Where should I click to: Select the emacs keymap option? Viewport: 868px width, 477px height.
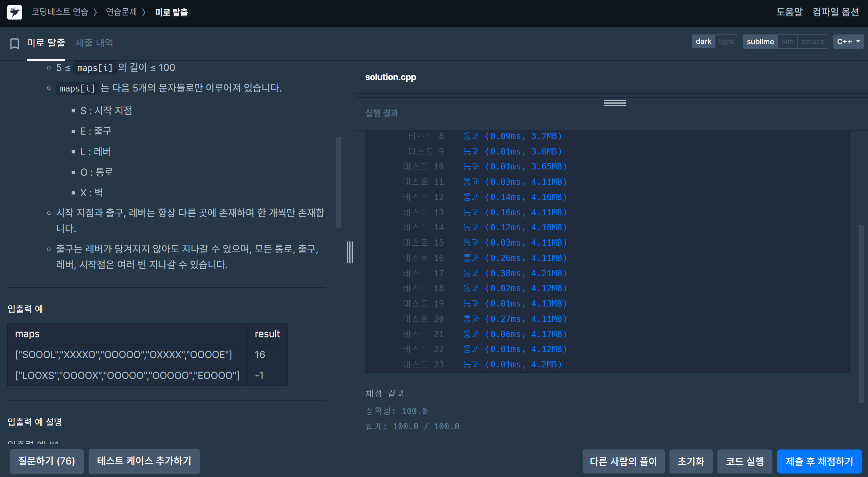pyautogui.click(x=812, y=42)
